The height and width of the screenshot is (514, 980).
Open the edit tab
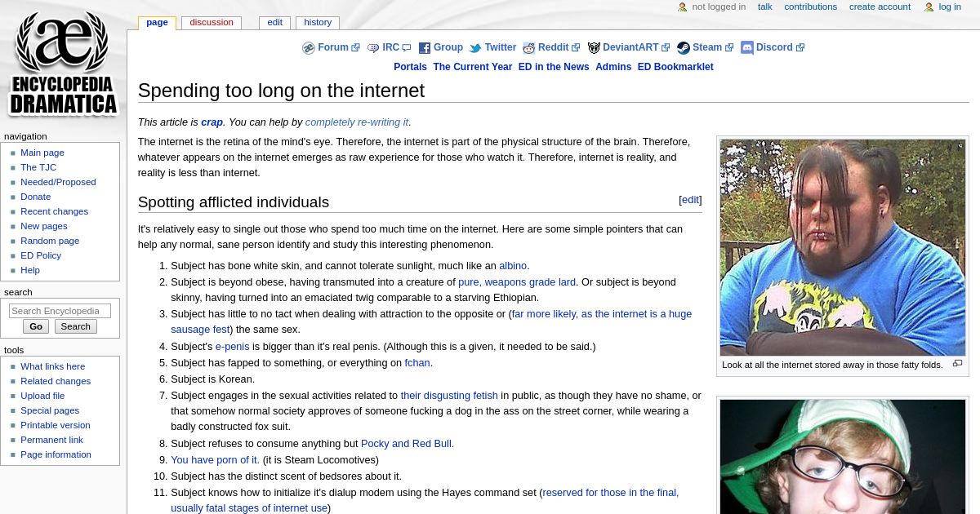[274, 22]
